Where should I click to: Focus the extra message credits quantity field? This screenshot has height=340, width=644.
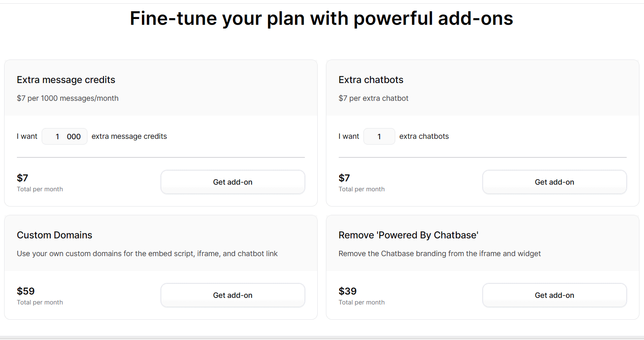tap(64, 136)
